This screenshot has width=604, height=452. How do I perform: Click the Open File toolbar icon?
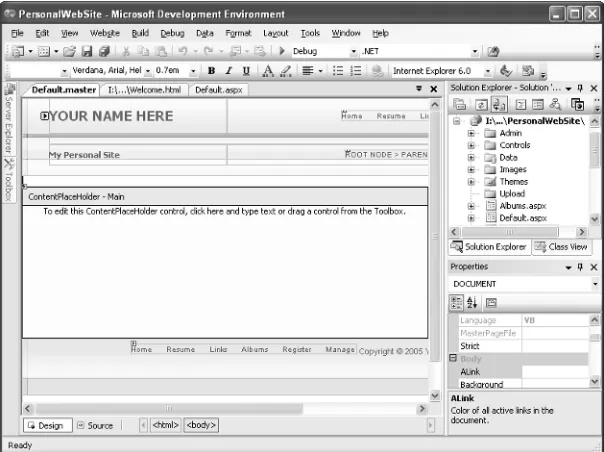tap(69, 51)
